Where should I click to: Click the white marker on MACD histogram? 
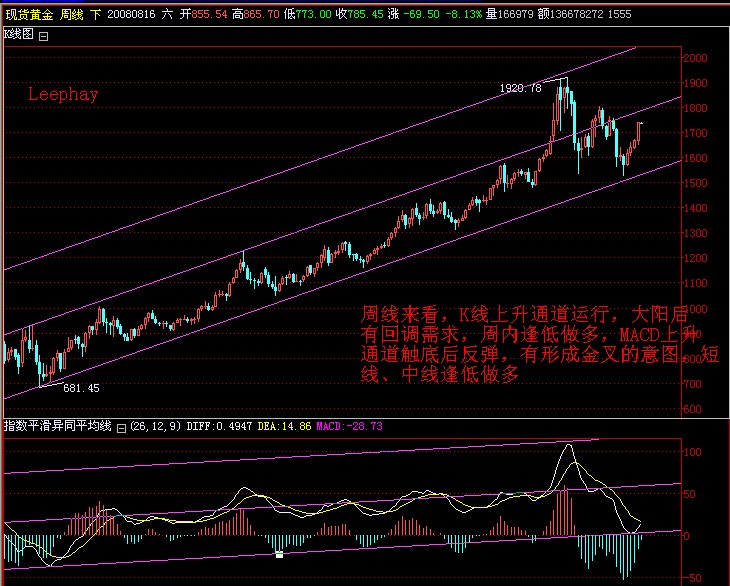tap(279, 555)
